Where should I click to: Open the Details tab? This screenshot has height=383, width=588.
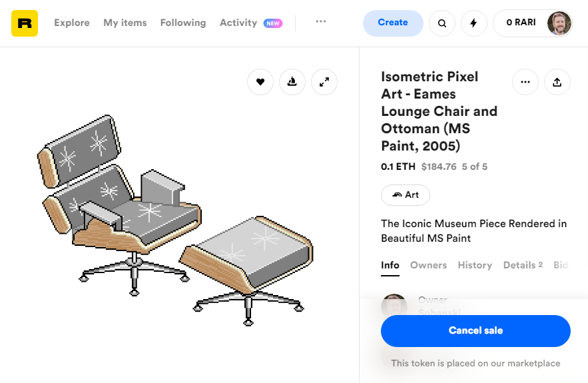523,265
